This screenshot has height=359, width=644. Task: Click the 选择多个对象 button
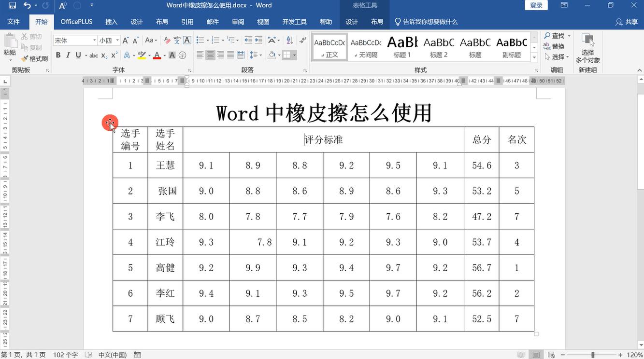point(587,49)
